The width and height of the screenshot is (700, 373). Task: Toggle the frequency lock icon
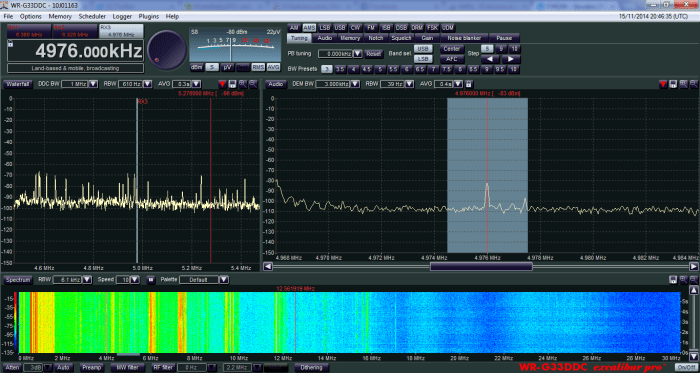(x=10, y=44)
